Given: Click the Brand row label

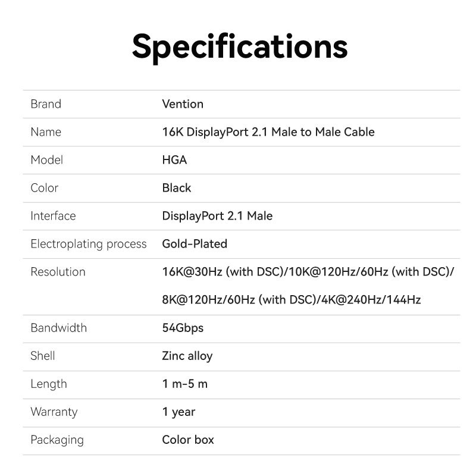Looking at the screenshot, I should 46,104.
